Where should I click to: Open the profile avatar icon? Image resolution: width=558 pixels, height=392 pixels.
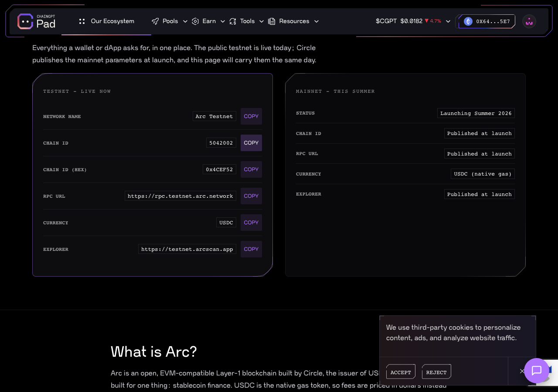coord(529,21)
